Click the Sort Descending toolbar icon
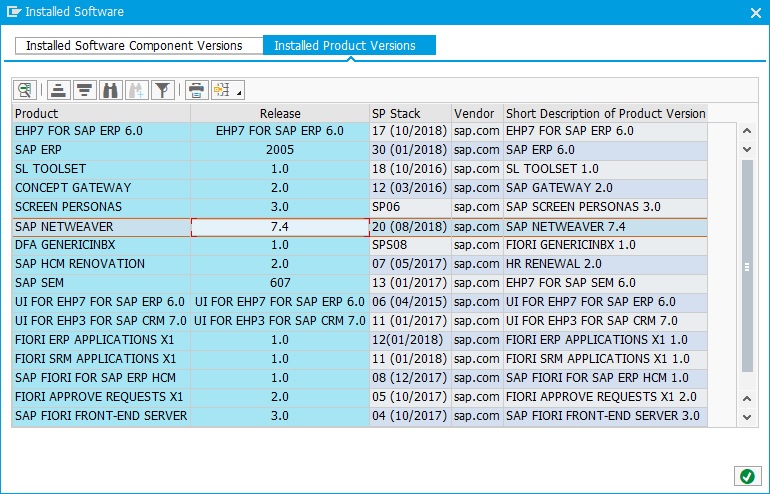Viewport: 770px width, 494px height. (85, 90)
